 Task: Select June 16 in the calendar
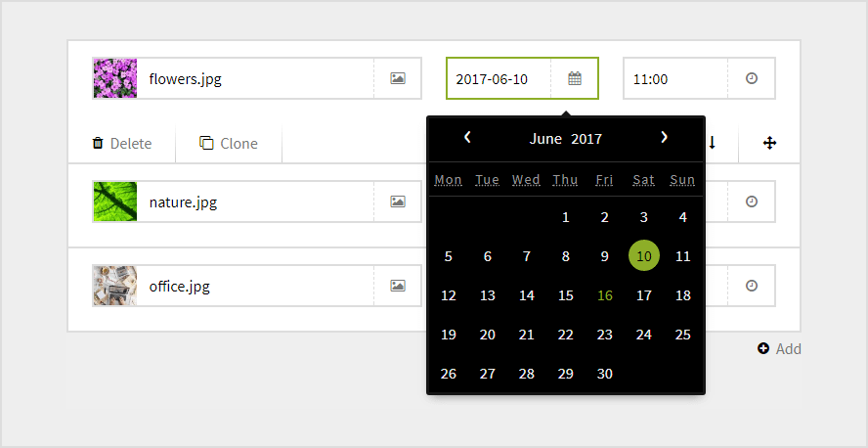point(605,295)
